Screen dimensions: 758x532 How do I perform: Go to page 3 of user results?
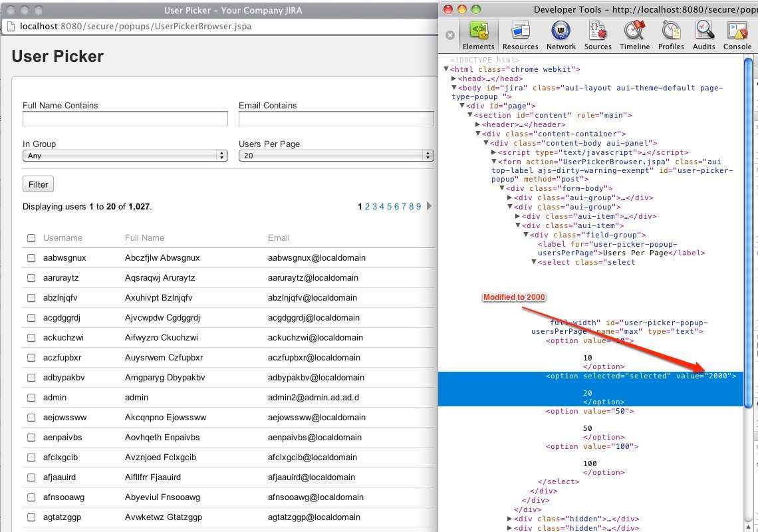[374, 207]
